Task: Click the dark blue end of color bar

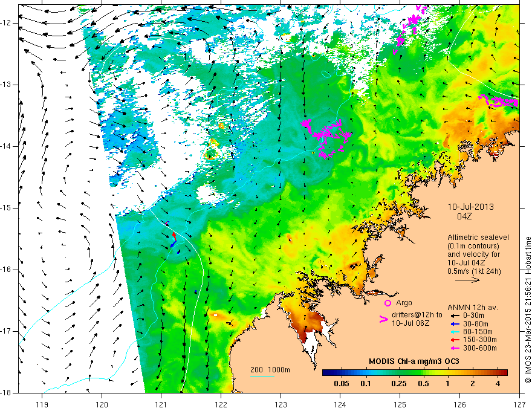Action: pyautogui.click(x=325, y=373)
